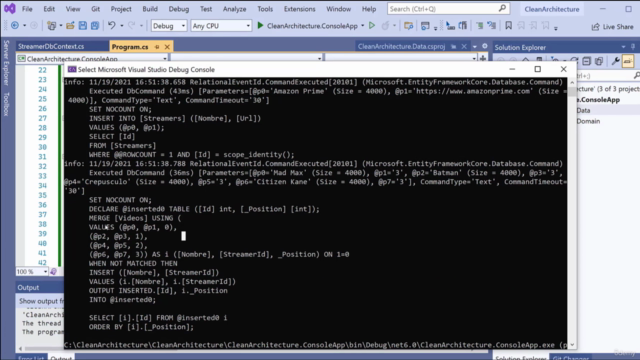640x360 pixels.
Task: Undo last action via toolbar arrow
Action: click(111, 26)
